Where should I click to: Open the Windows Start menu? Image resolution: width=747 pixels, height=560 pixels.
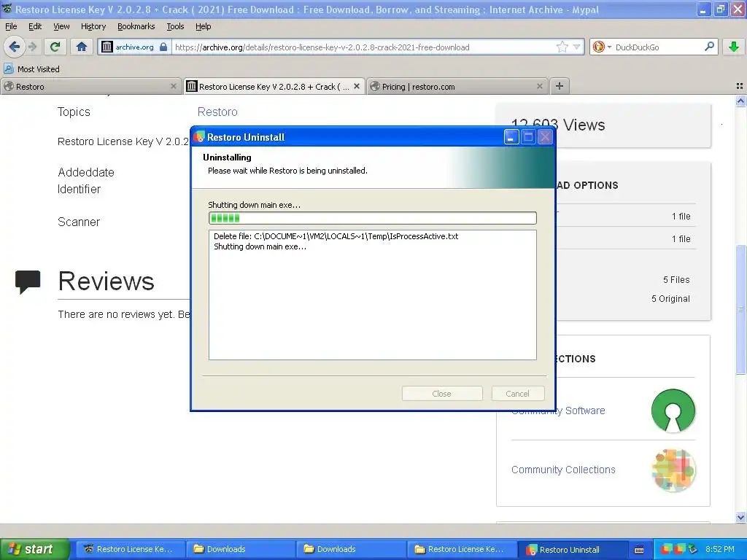coord(34,549)
